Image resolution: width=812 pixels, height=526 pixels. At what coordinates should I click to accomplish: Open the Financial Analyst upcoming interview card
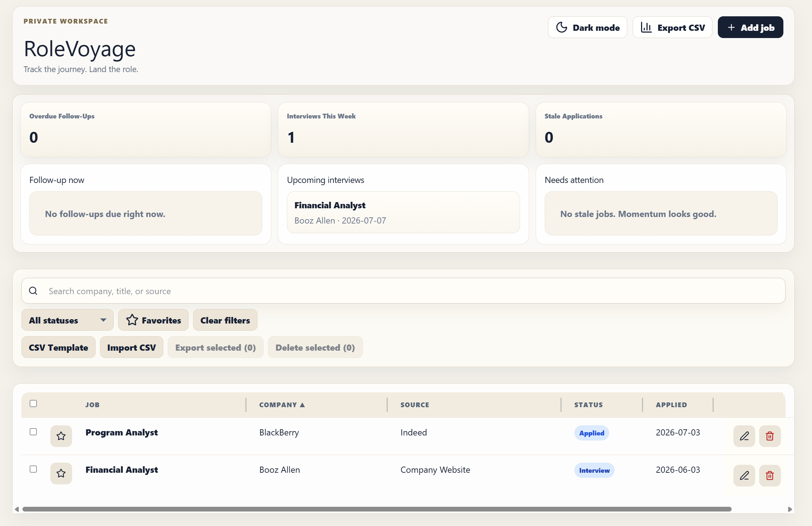coord(403,212)
